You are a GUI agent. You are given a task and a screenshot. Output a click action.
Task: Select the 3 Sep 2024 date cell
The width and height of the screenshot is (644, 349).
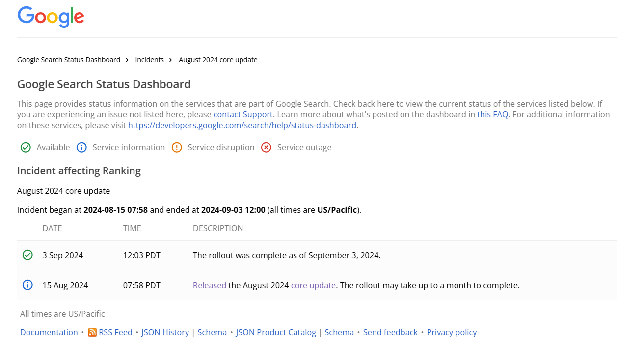click(63, 255)
